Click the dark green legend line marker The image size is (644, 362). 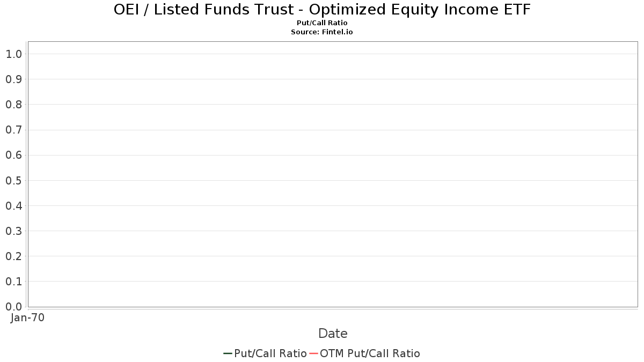228,353
